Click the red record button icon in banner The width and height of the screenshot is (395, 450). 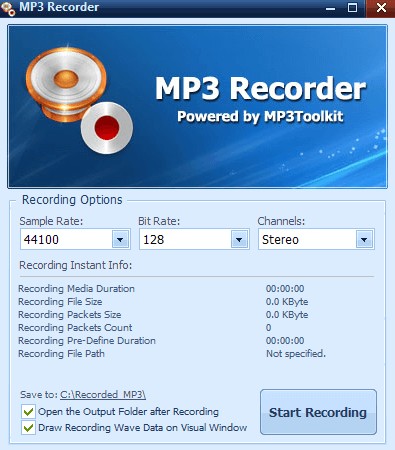pos(107,128)
